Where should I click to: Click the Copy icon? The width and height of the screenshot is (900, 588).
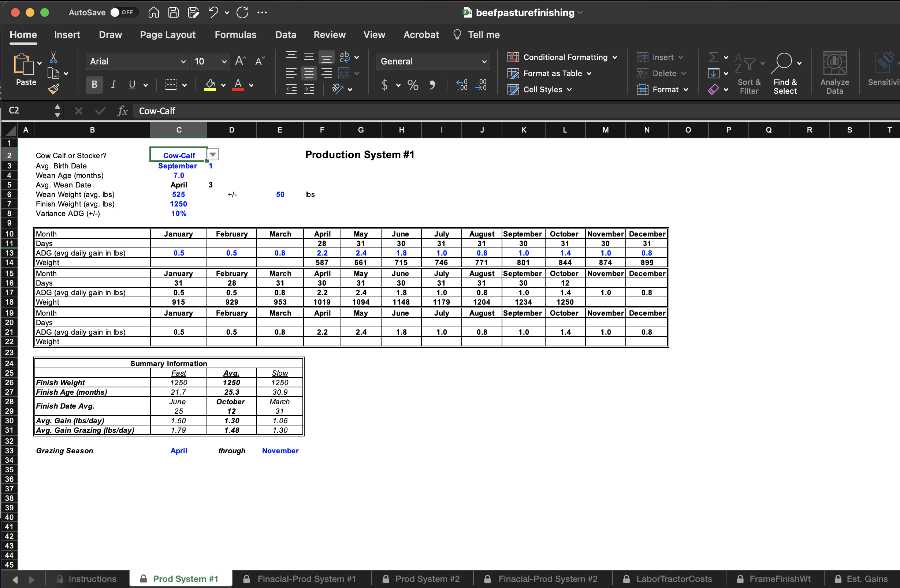pos(53,73)
